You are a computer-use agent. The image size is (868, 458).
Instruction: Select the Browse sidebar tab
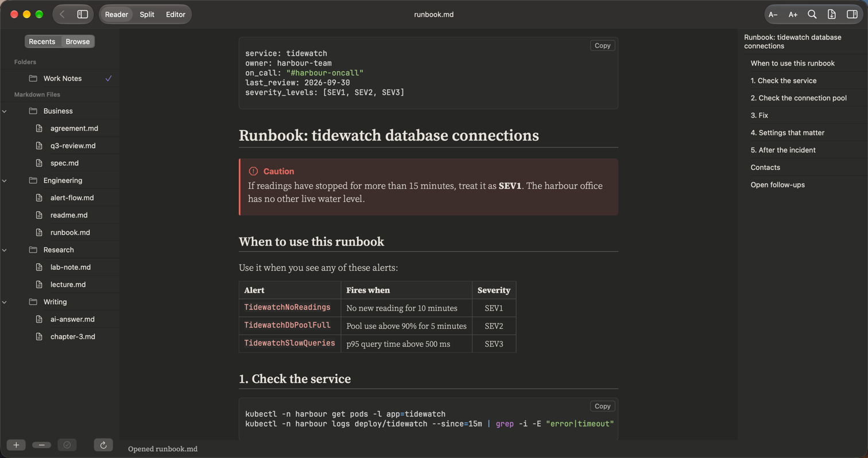[77, 41]
